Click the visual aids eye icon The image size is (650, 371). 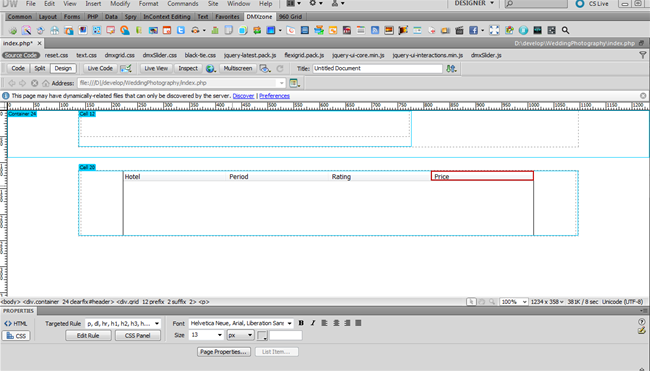click(264, 69)
